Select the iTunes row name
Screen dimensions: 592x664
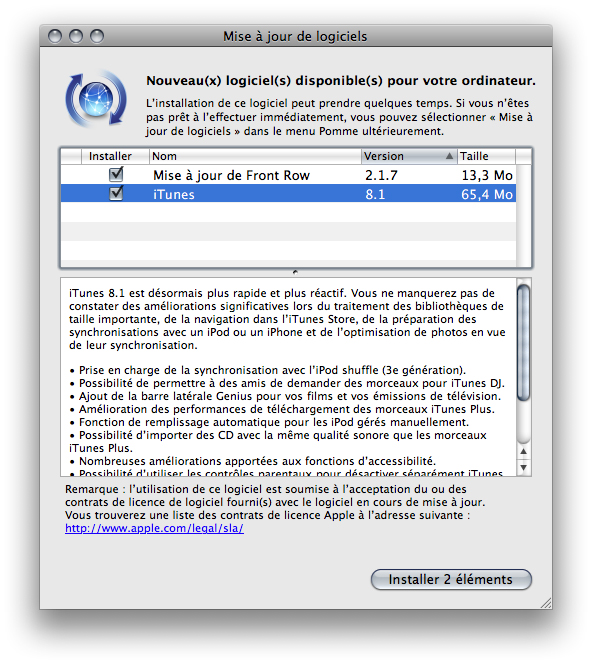tap(174, 194)
